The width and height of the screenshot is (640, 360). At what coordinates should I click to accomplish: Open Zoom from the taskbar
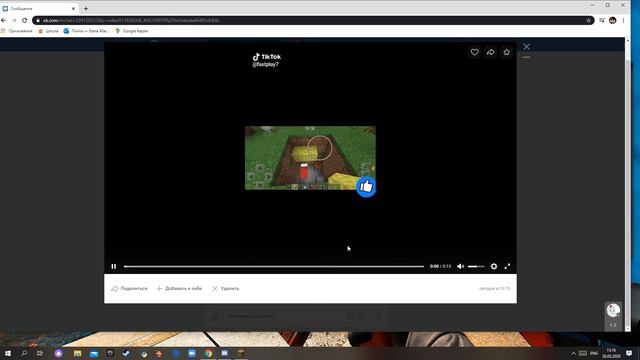(x=192, y=353)
